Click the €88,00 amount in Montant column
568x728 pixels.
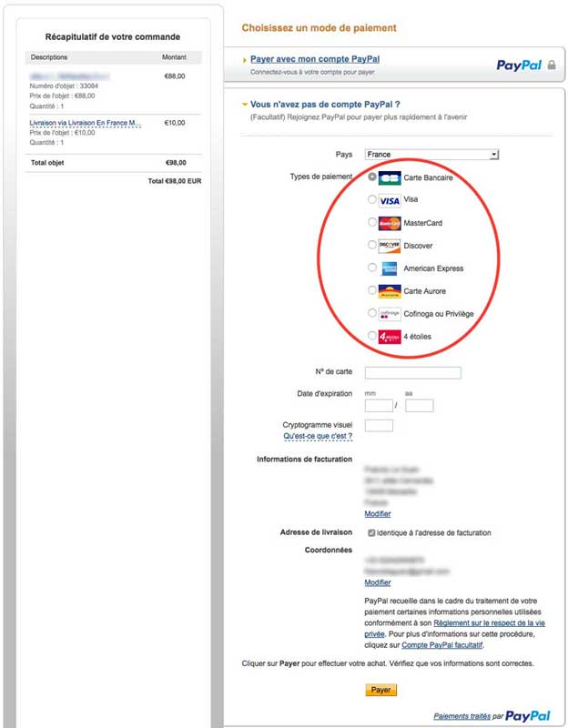pos(175,76)
